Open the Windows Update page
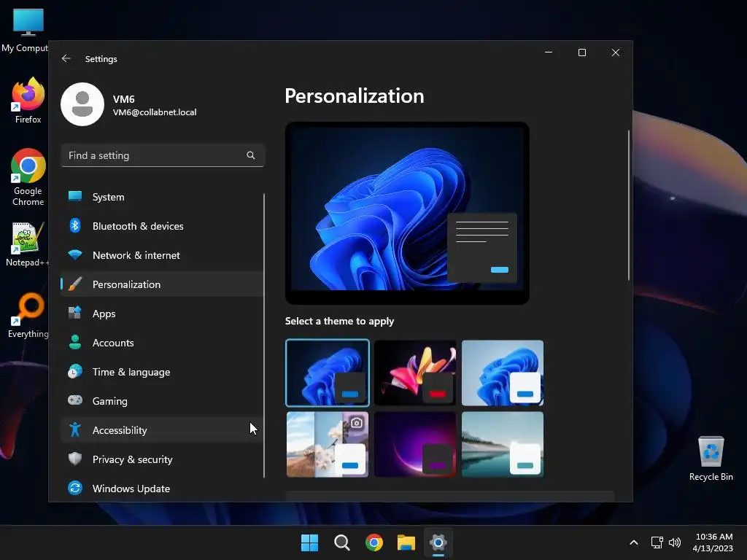747x560 pixels. 162,488
